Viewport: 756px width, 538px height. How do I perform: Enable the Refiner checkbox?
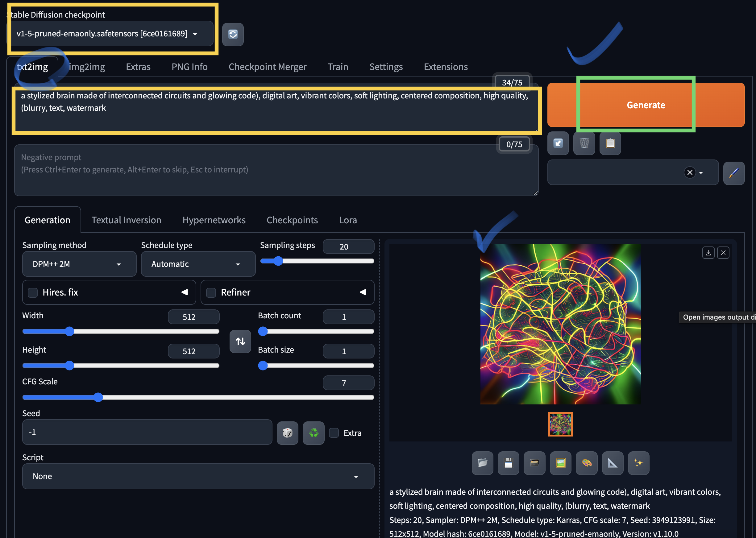click(211, 292)
